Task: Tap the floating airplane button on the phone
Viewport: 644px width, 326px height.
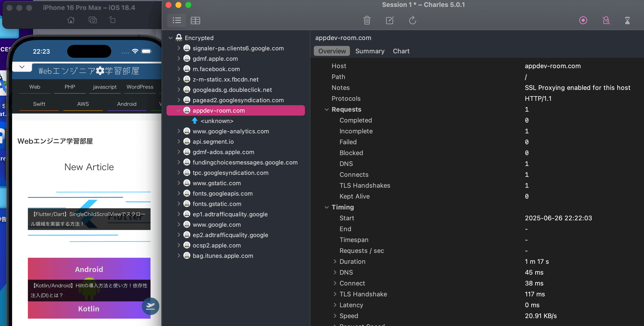Action: [150, 306]
